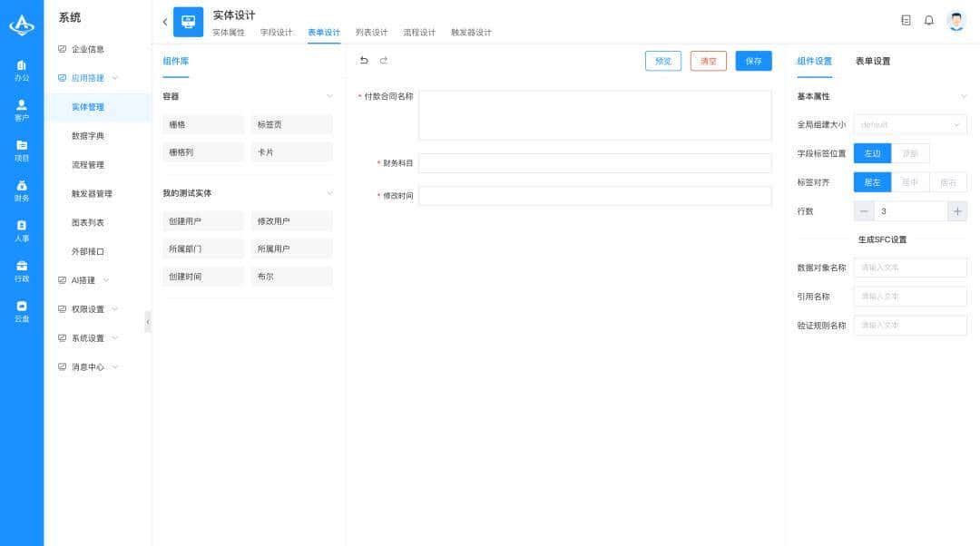Image resolution: width=980 pixels, height=546 pixels.
Task: Open the 云盘 sidebar icon
Action: [x=22, y=313]
